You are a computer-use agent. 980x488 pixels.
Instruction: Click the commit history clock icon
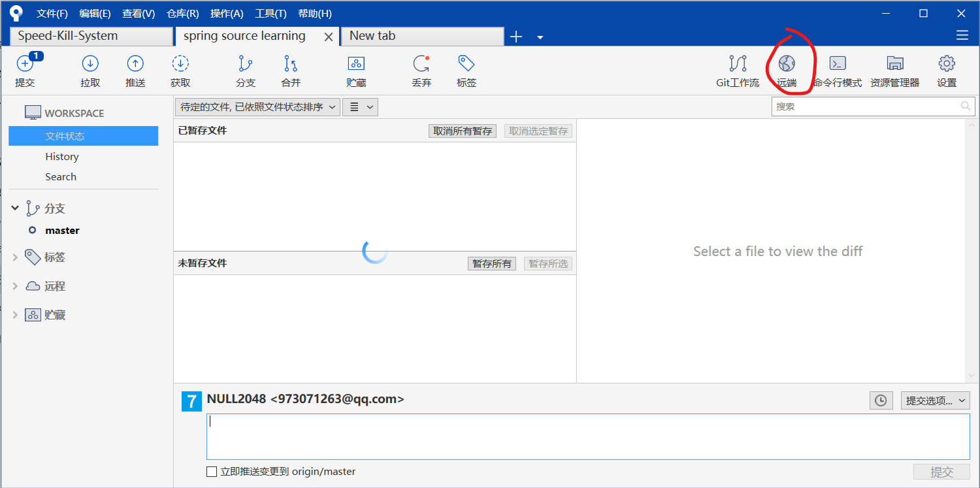click(881, 400)
